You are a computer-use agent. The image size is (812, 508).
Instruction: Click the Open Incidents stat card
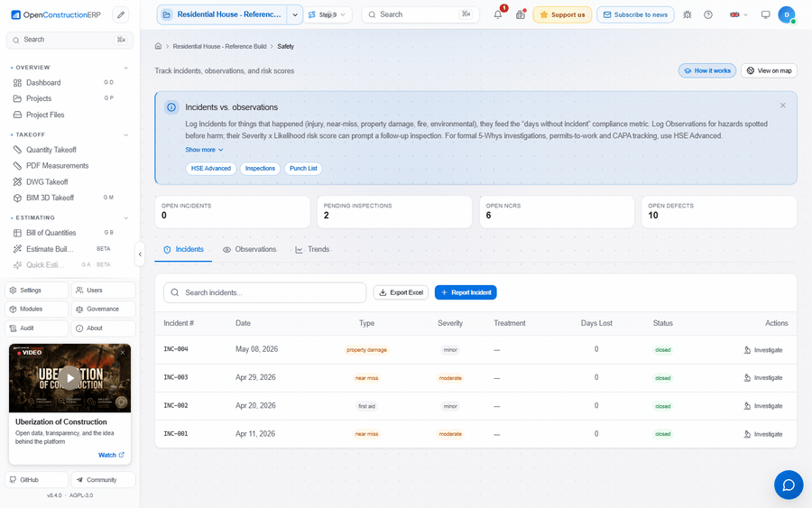pyautogui.click(x=232, y=212)
